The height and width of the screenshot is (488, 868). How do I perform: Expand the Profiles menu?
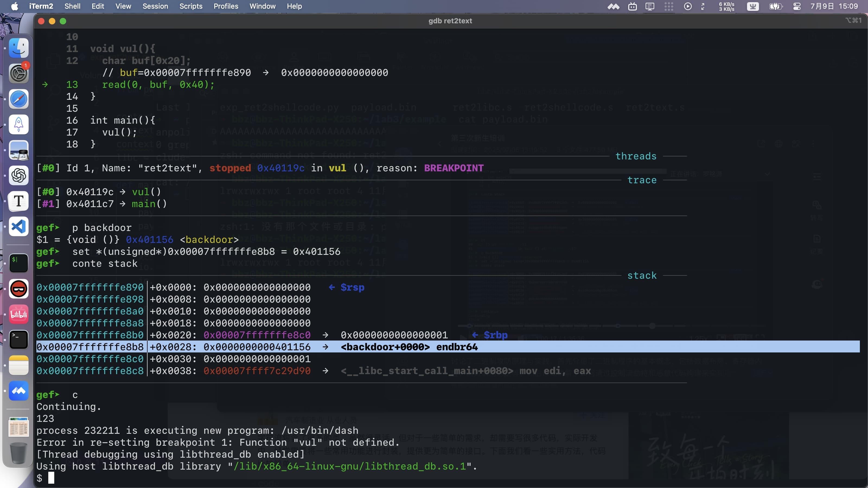pos(226,7)
